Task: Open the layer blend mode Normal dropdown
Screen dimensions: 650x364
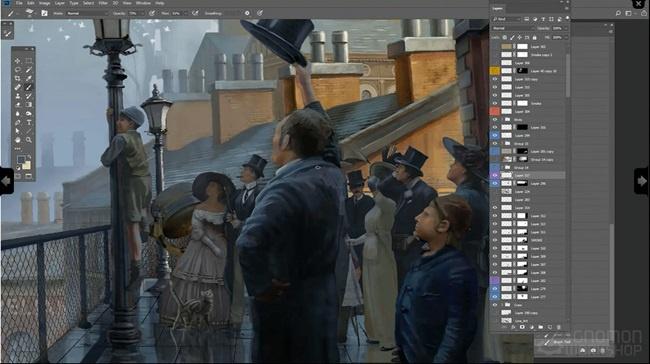Action: [x=513, y=28]
